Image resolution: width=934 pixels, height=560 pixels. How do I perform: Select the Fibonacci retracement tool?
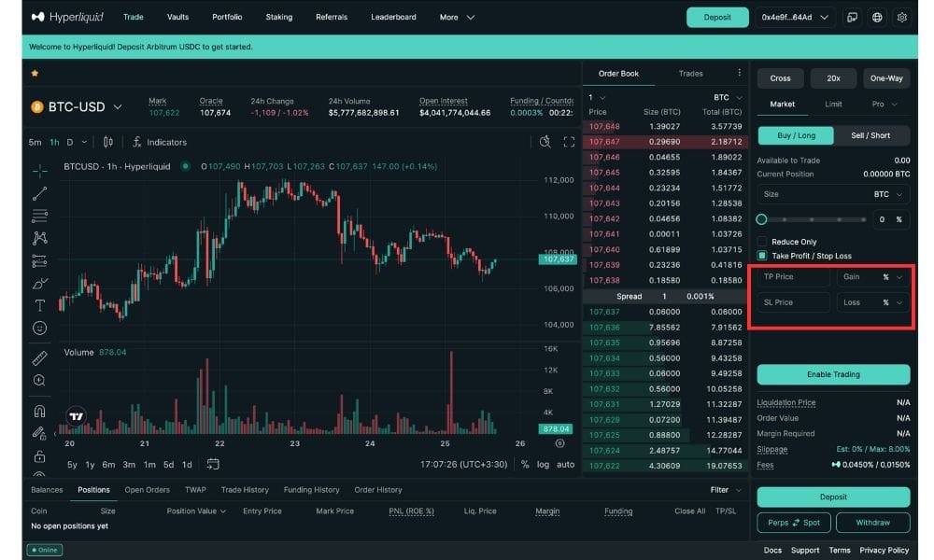40,216
